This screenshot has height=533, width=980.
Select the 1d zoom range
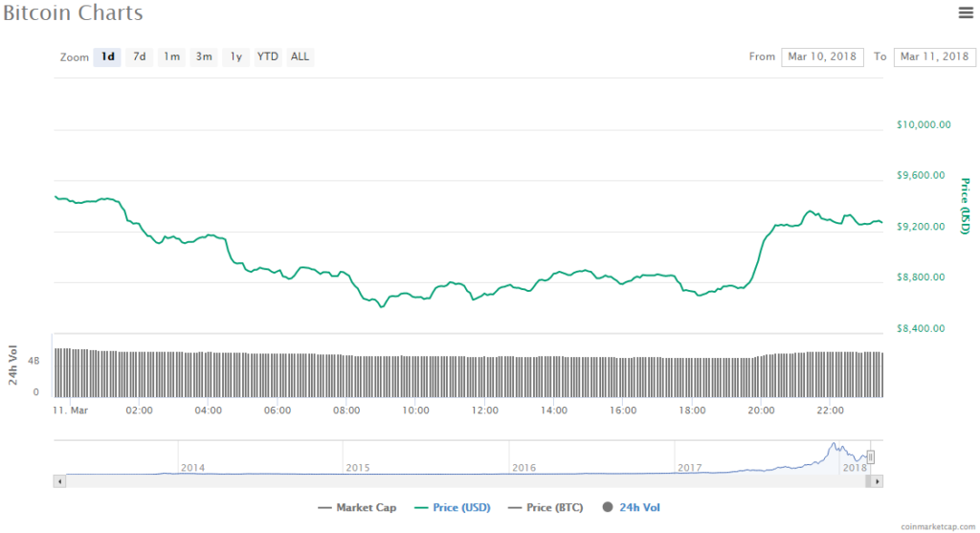pos(108,56)
